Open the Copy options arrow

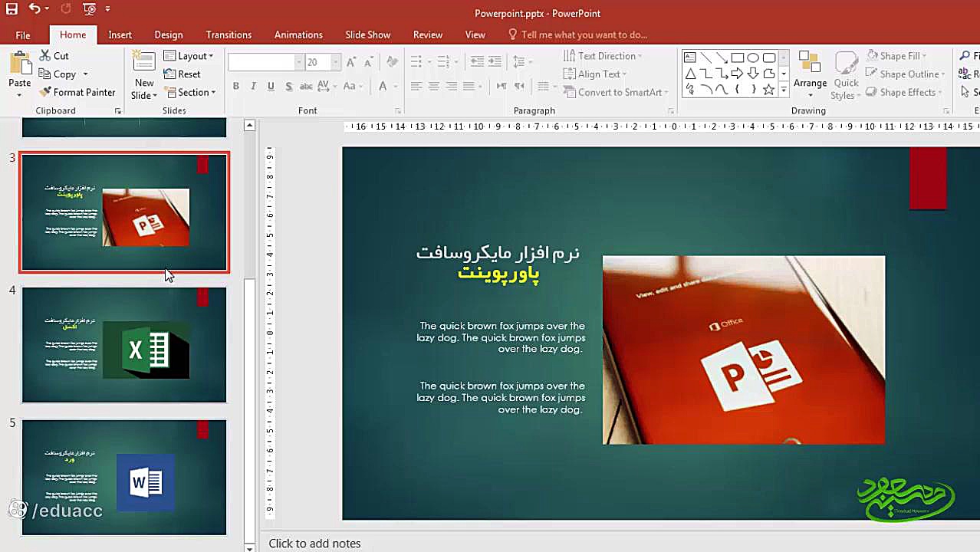[x=85, y=74]
